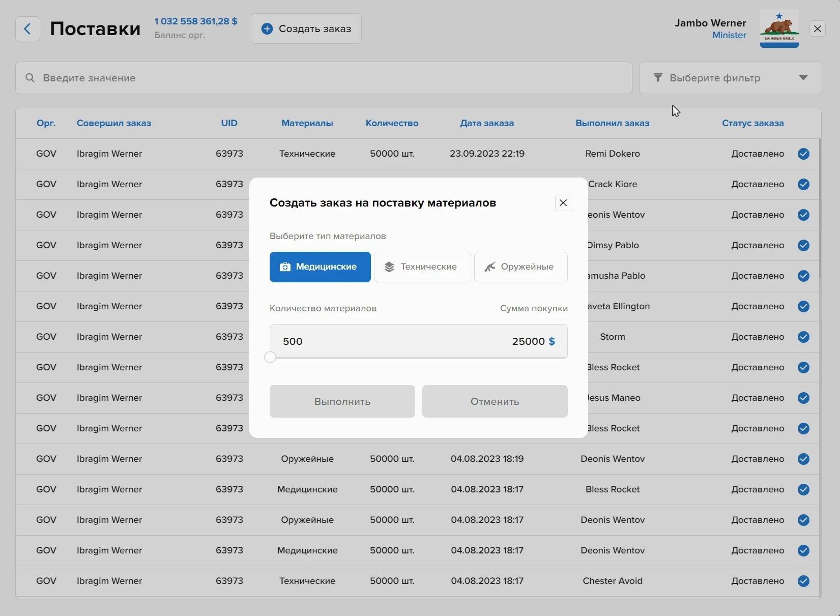
Task: Click delivered checkmark for Chester Avoid order
Action: click(803, 581)
